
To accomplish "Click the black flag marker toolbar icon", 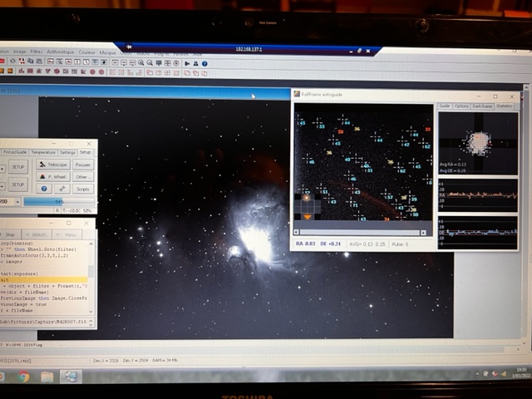I will (x=187, y=63).
